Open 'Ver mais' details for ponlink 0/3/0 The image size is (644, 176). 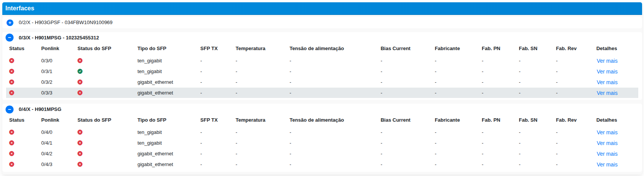pyautogui.click(x=607, y=61)
